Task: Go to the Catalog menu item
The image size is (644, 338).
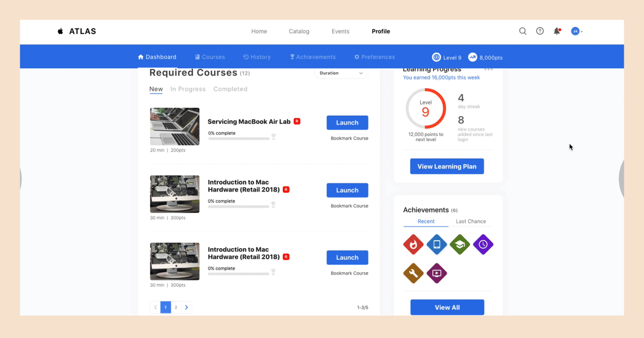Action: (x=299, y=31)
